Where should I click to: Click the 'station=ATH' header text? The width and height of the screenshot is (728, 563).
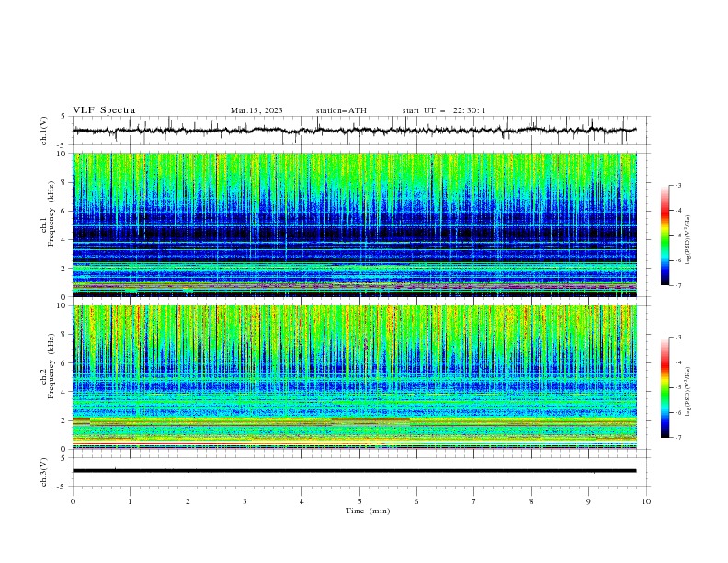pos(341,110)
